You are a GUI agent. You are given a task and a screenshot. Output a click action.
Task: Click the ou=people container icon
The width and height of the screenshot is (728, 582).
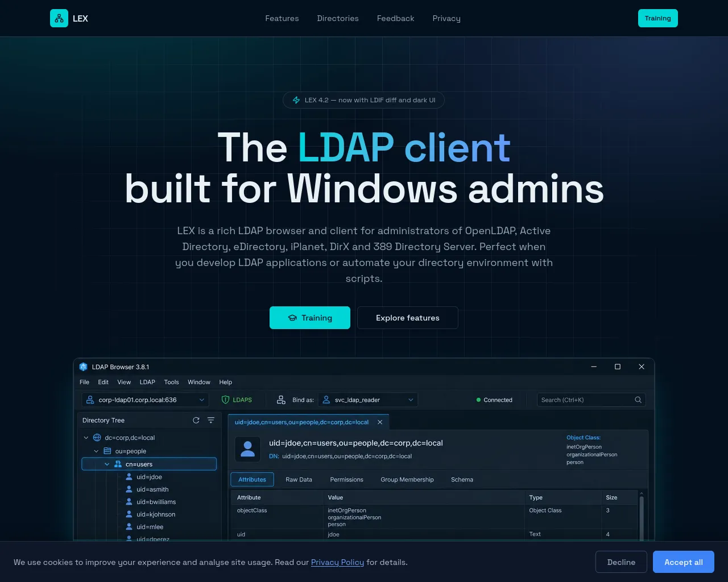pyautogui.click(x=107, y=451)
